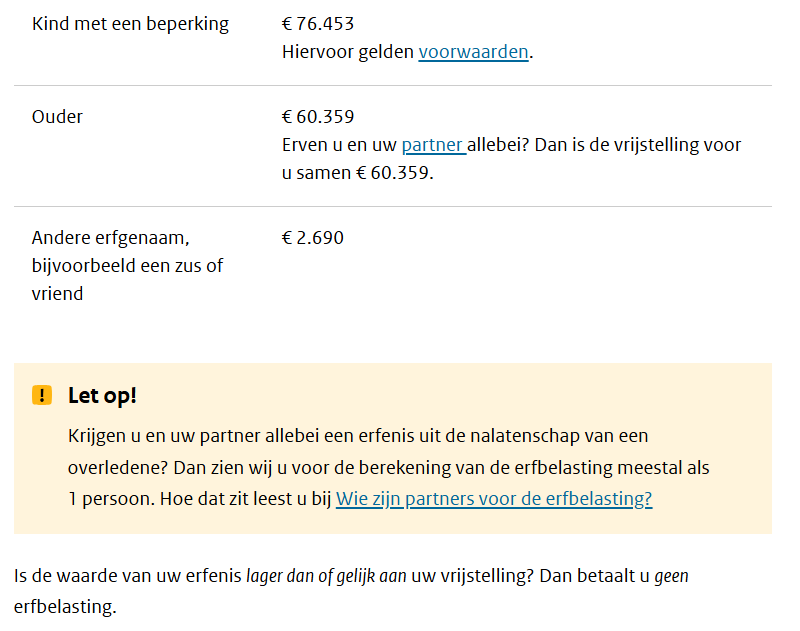Click the italic word 'geen'
800x631 pixels.
[671, 577]
